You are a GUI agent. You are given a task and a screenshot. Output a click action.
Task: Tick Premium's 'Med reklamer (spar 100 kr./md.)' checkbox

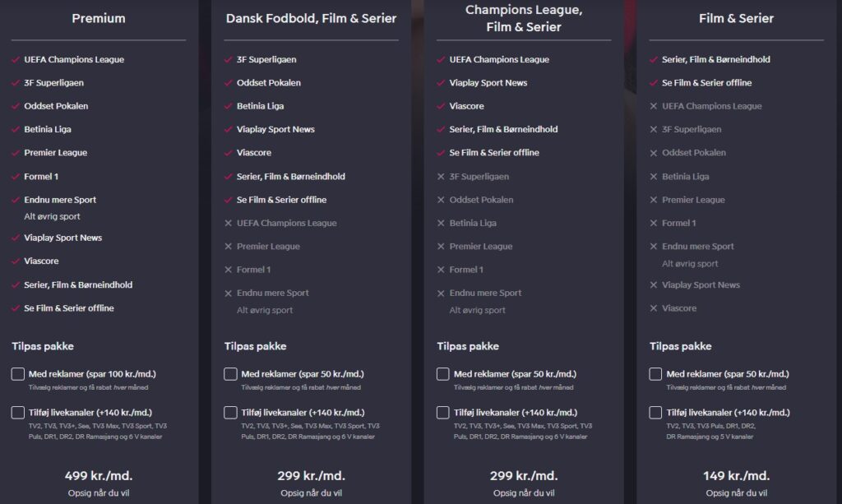click(x=18, y=374)
